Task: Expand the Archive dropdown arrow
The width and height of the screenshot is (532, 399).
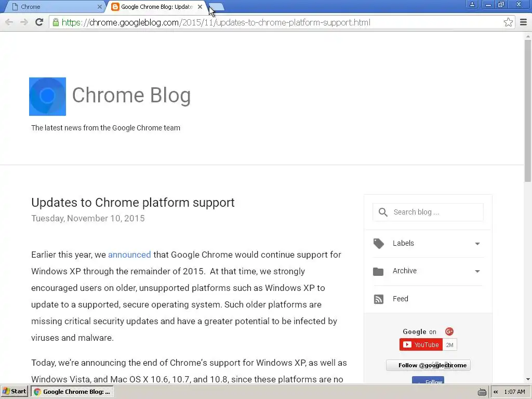Action: [477, 271]
